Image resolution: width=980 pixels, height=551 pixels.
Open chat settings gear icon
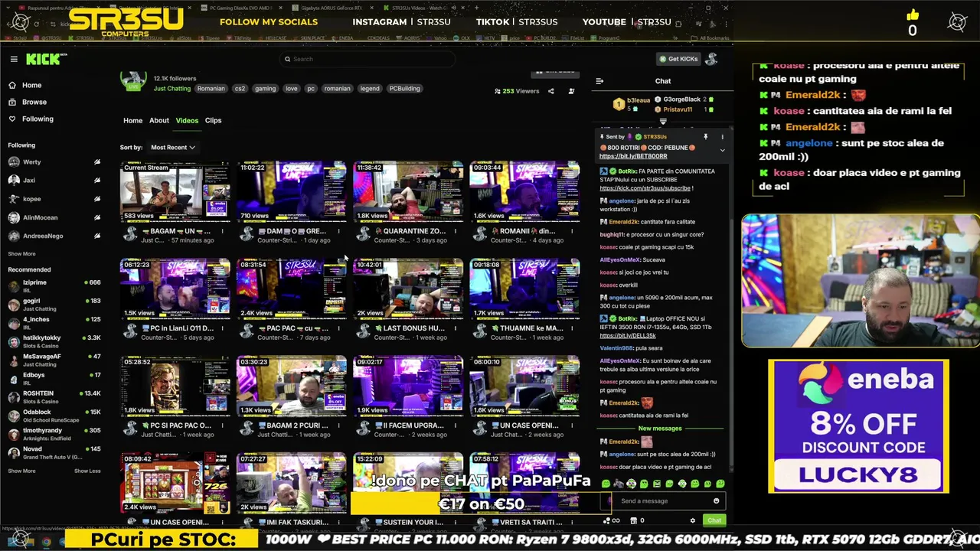(x=692, y=520)
